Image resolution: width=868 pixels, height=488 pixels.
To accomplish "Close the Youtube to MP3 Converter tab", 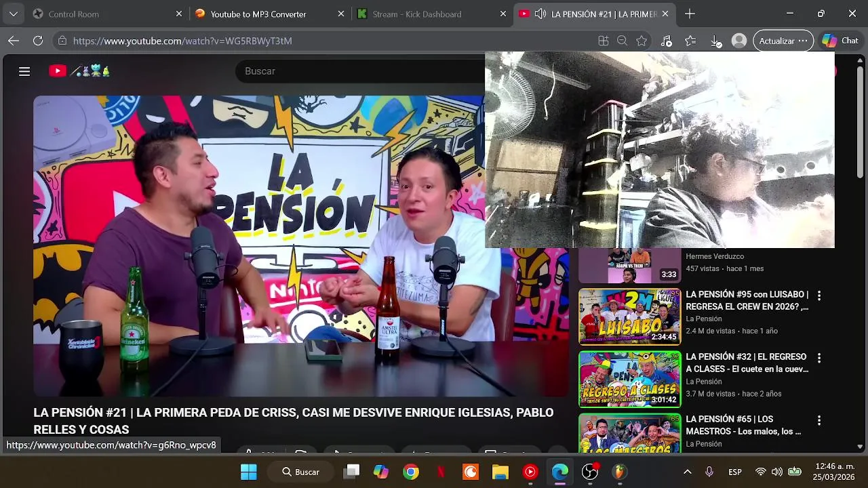I will pyautogui.click(x=341, y=14).
